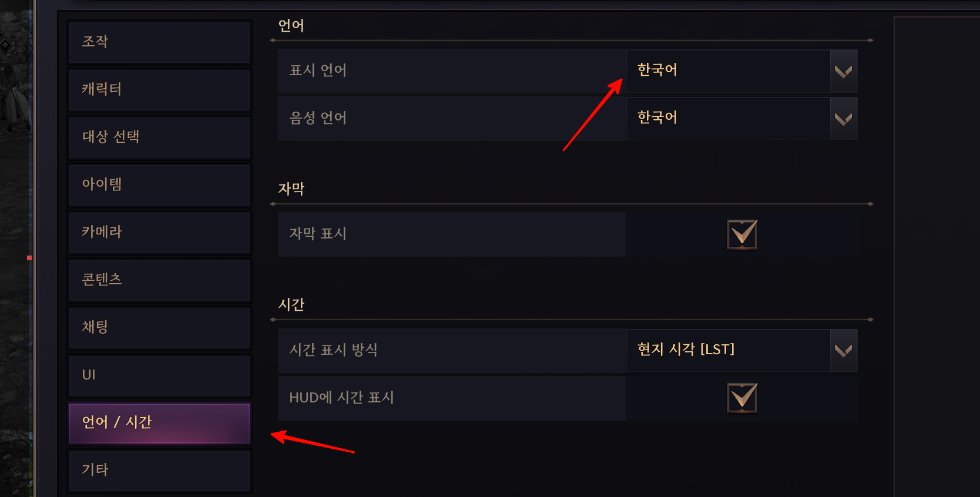Viewport: 980px width, 497px height.
Task: Open the 콘텐츠 settings category
Action: pos(159,280)
